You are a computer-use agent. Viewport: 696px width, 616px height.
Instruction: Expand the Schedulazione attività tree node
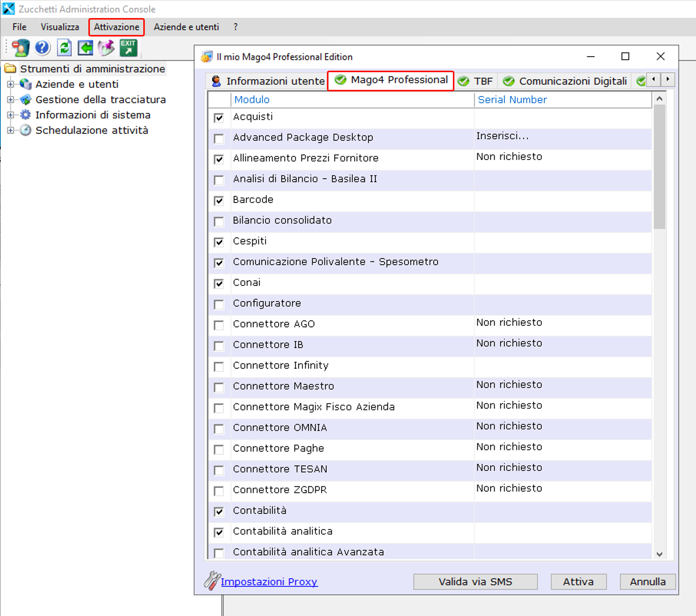click(11, 130)
